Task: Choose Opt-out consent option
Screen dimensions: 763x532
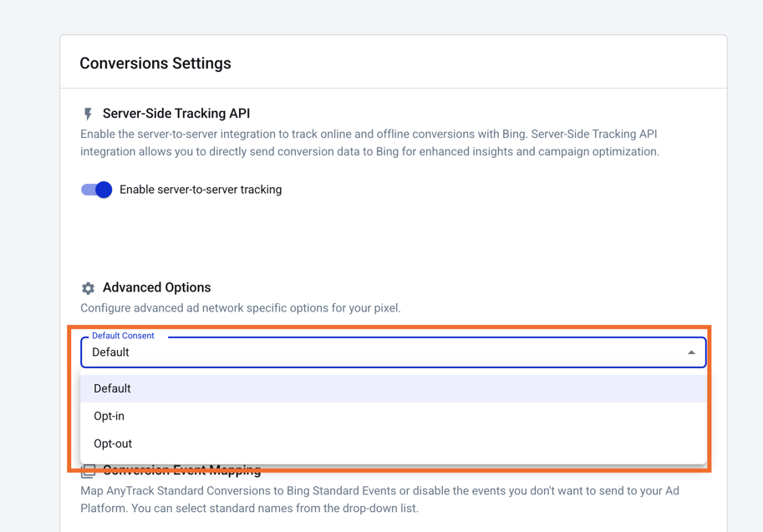Action: pyautogui.click(x=393, y=443)
